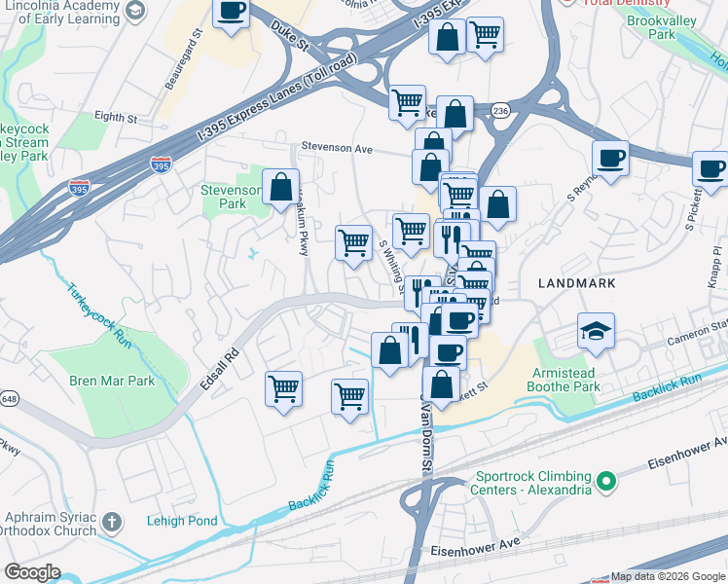The width and height of the screenshot is (728, 584).
Task: Click the Google logo in the corner
Action: pyautogui.click(x=32, y=573)
